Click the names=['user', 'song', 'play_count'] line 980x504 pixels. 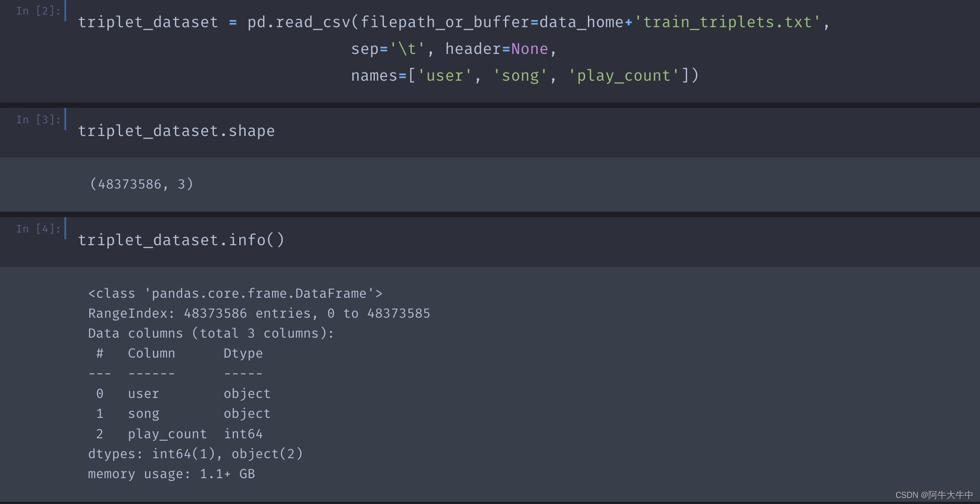point(525,76)
